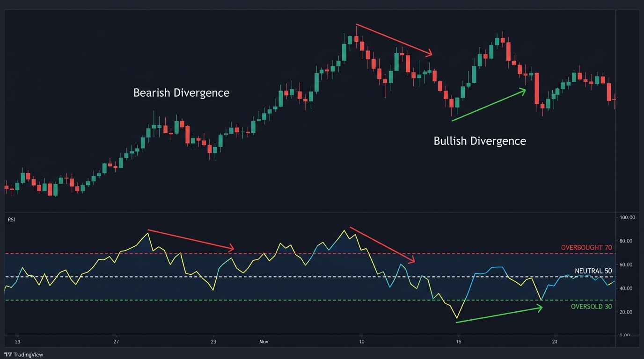Click the 100.00 value on RSI scale
Image resolution: width=644 pixels, height=359 pixels.
[x=627, y=217]
